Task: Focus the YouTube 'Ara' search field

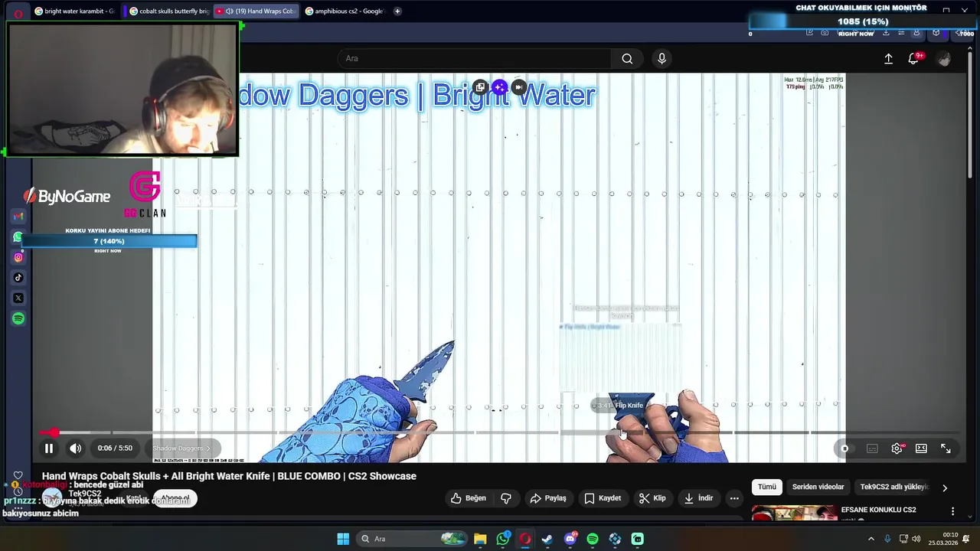Action: tap(475, 59)
